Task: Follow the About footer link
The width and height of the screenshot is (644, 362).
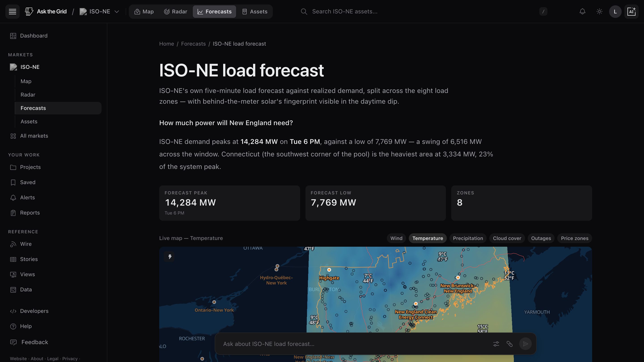Action: coord(37,358)
